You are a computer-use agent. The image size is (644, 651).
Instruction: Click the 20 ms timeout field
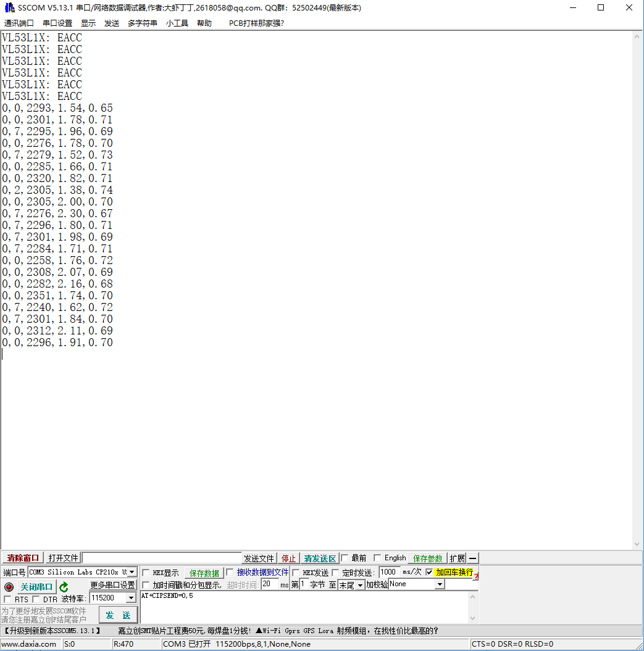pyautogui.click(x=270, y=584)
